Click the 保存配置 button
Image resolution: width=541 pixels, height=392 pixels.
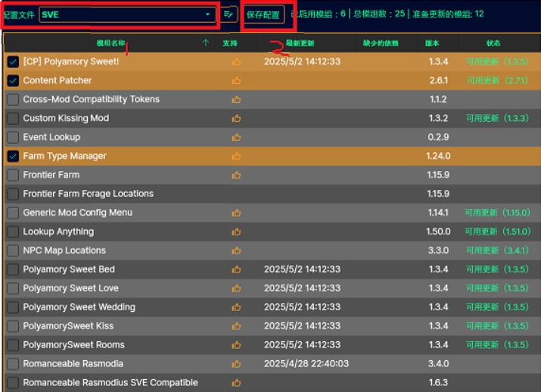(263, 14)
